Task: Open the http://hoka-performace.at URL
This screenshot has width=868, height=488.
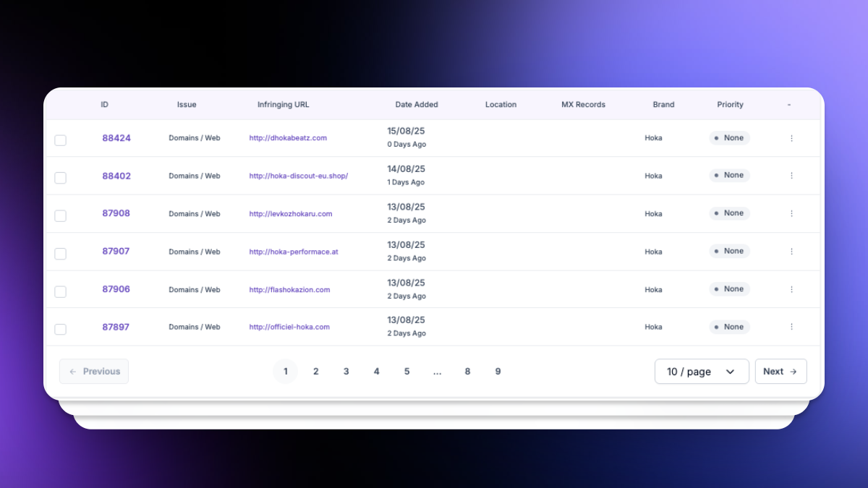Action: [294, 252]
